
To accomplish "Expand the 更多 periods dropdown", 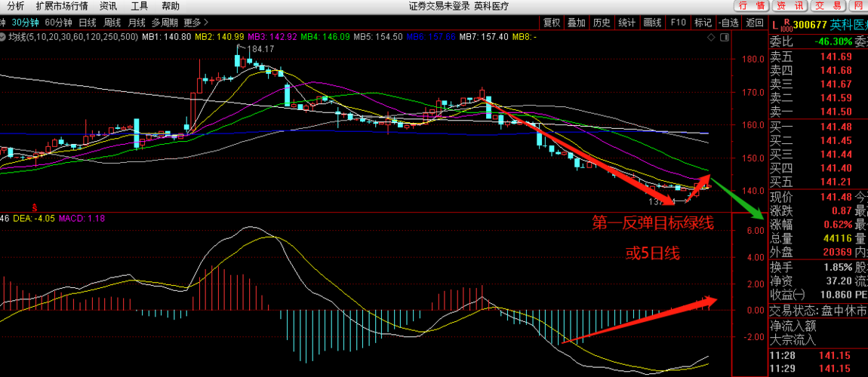I will tap(196, 23).
